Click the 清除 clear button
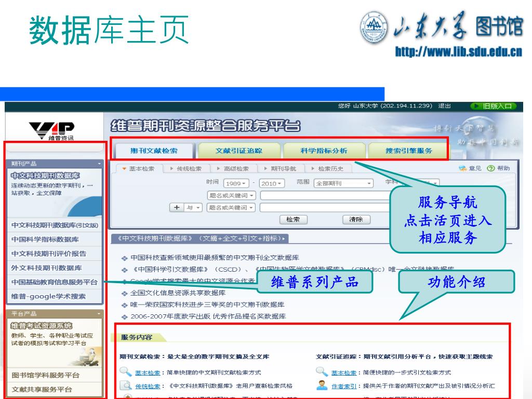 356,220
